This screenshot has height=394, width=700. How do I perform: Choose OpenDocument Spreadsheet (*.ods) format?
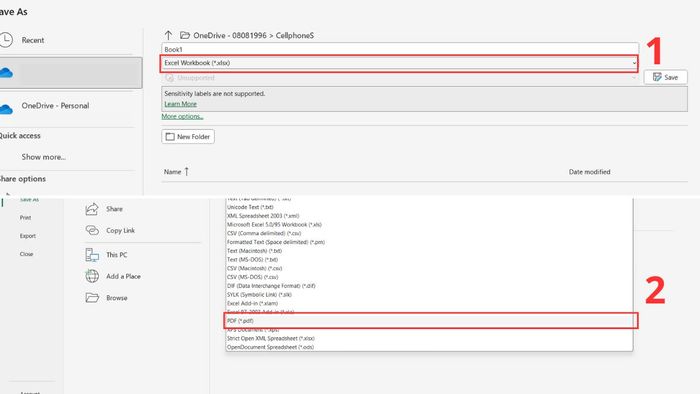[429, 347]
